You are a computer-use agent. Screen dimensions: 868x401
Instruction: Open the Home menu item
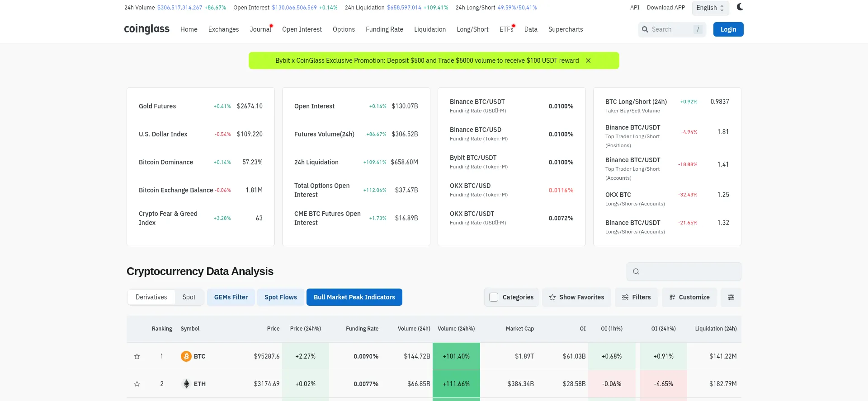click(x=189, y=29)
